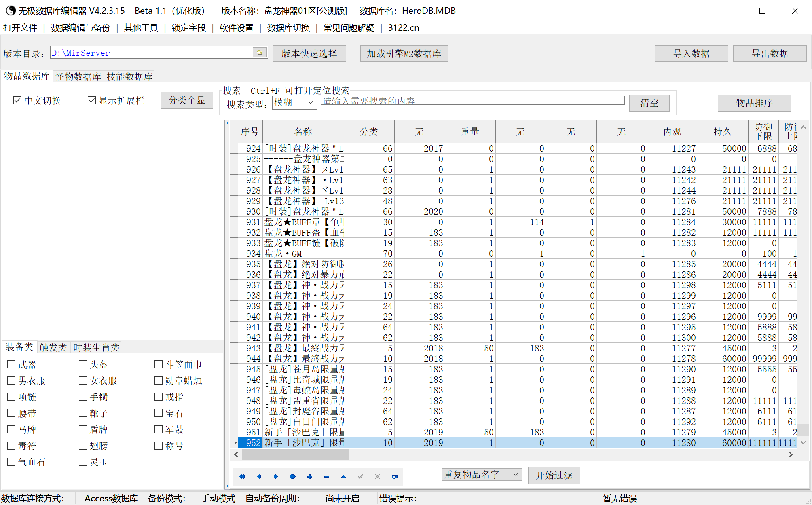812x505 pixels.
Task: Switch to the 怪物数据库 tab
Action: [x=78, y=77]
